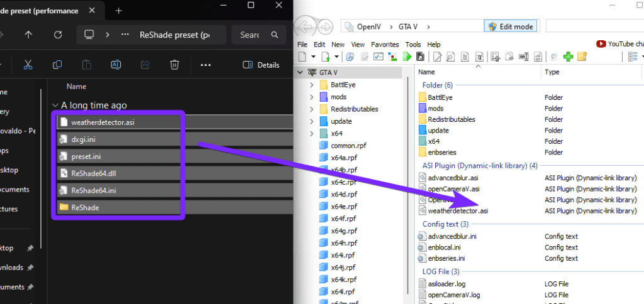The height and width of the screenshot is (304, 644).
Task: Toggle the Details pane in File Explorer
Action: [261, 65]
